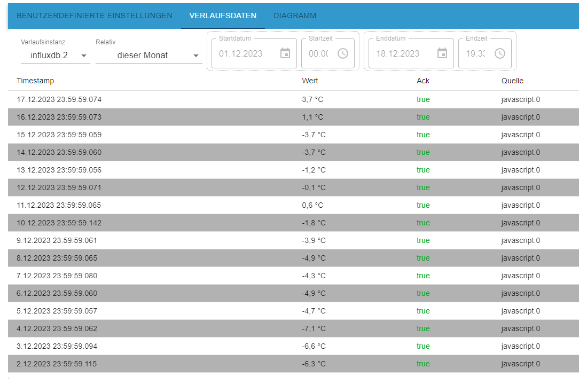This screenshot has width=579, height=392.
Task: Focus the Endzeit time input field
Action: click(475, 53)
